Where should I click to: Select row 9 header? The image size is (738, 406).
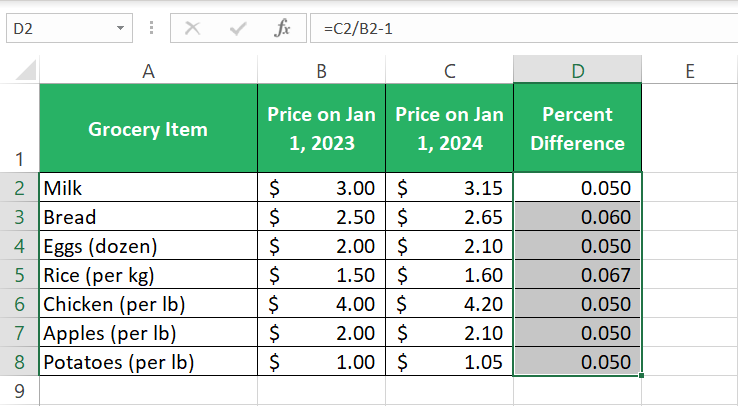[19, 391]
